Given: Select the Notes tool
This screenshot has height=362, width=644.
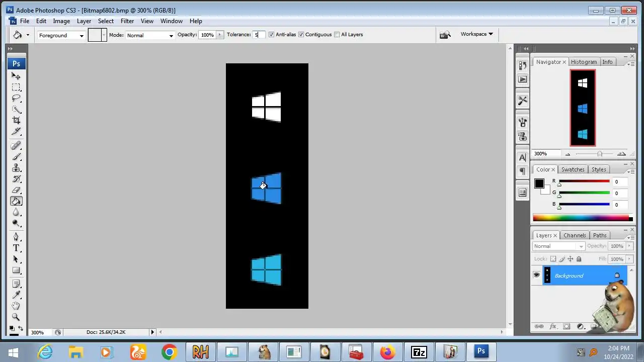Looking at the screenshot, I should (16, 284).
